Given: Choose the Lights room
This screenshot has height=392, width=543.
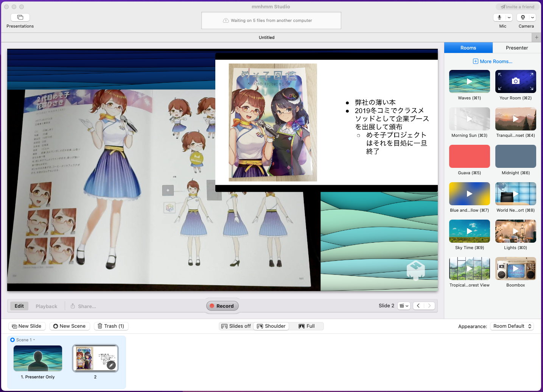Looking at the screenshot, I should tap(516, 231).
